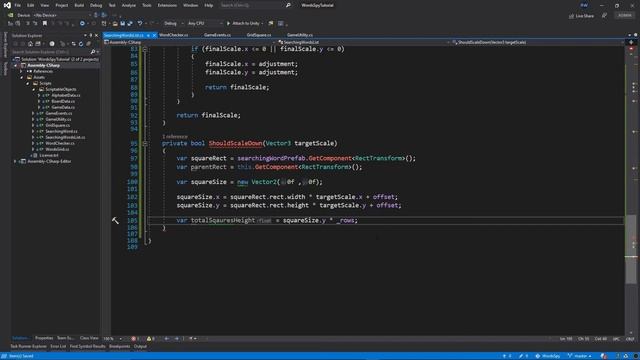Click the feedback icon beside Live Share
This screenshot has width=640, height=360.
[604, 16]
